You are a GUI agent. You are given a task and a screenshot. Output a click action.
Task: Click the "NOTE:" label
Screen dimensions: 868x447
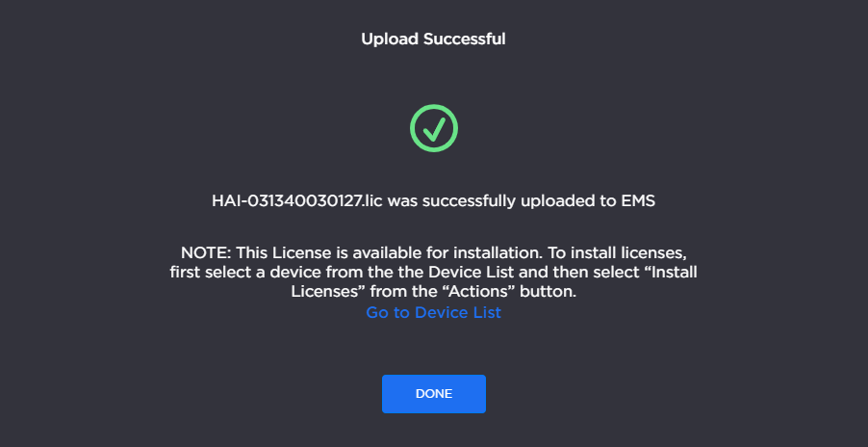point(205,253)
